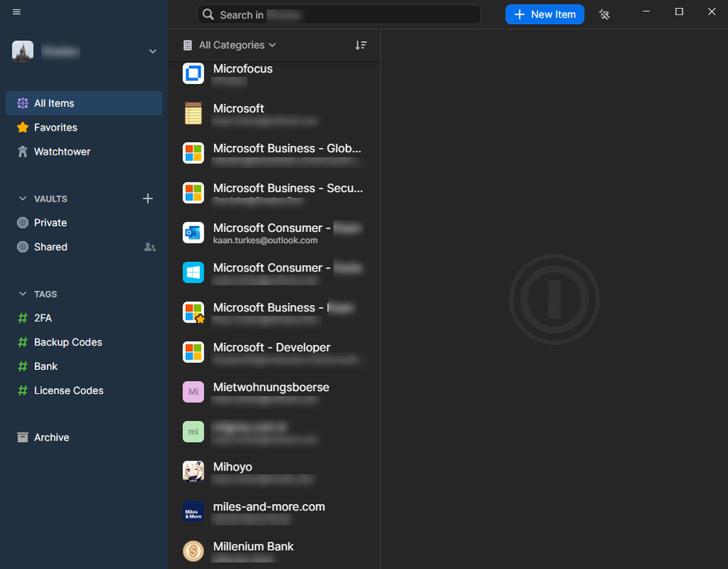Open the All Categories dropdown
Screen dimensions: 728x569
tap(231, 45)
